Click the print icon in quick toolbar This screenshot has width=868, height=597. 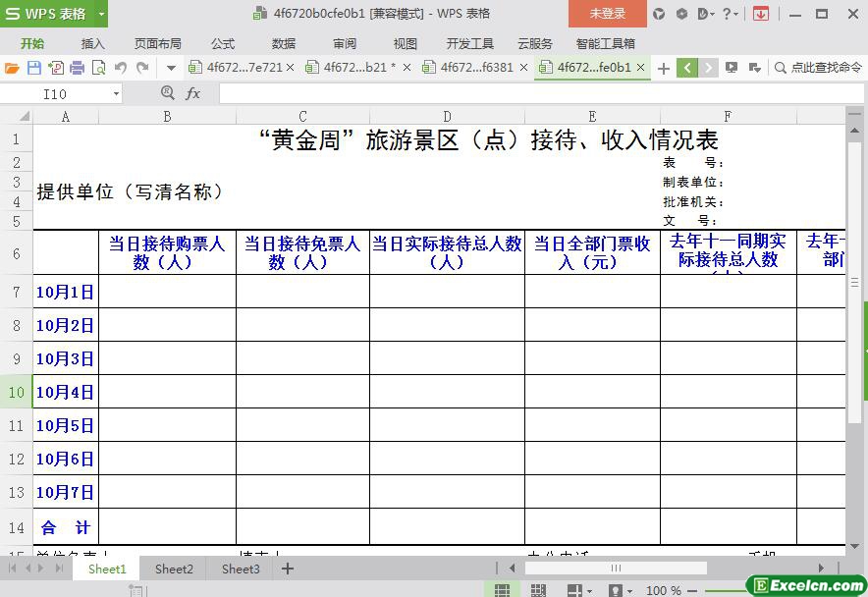point(77,68)
